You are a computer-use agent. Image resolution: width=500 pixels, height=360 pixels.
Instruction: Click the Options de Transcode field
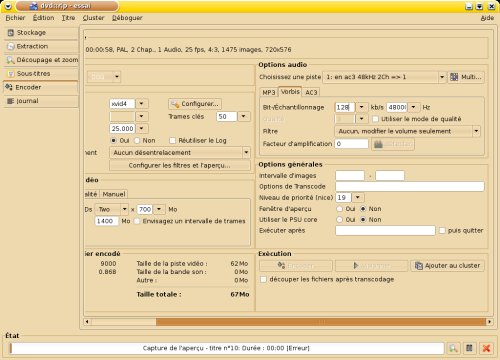pyautogui.click(x=410, y=187)
